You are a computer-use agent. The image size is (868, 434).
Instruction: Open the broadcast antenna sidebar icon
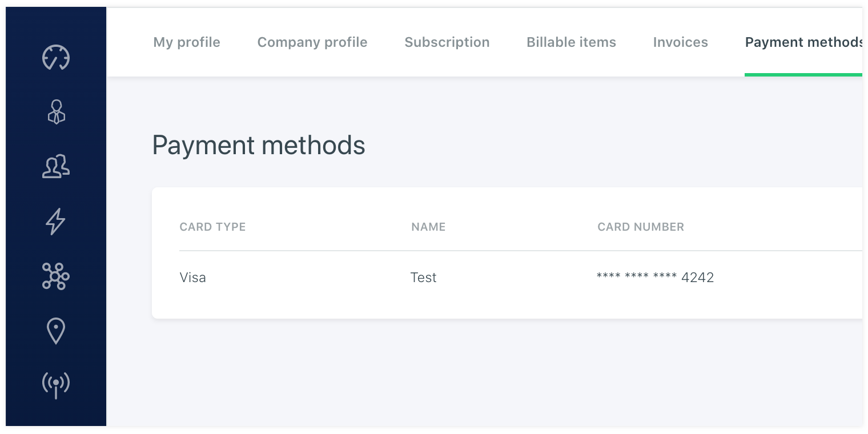56,385
